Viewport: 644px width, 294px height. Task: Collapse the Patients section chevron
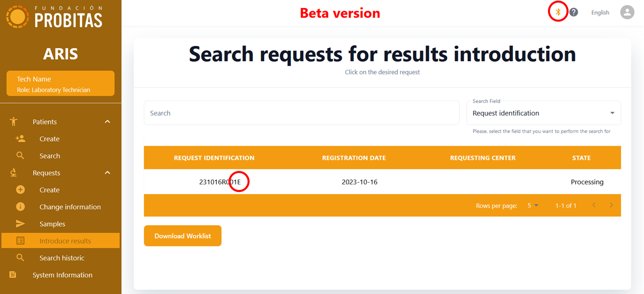pos(107,122)
